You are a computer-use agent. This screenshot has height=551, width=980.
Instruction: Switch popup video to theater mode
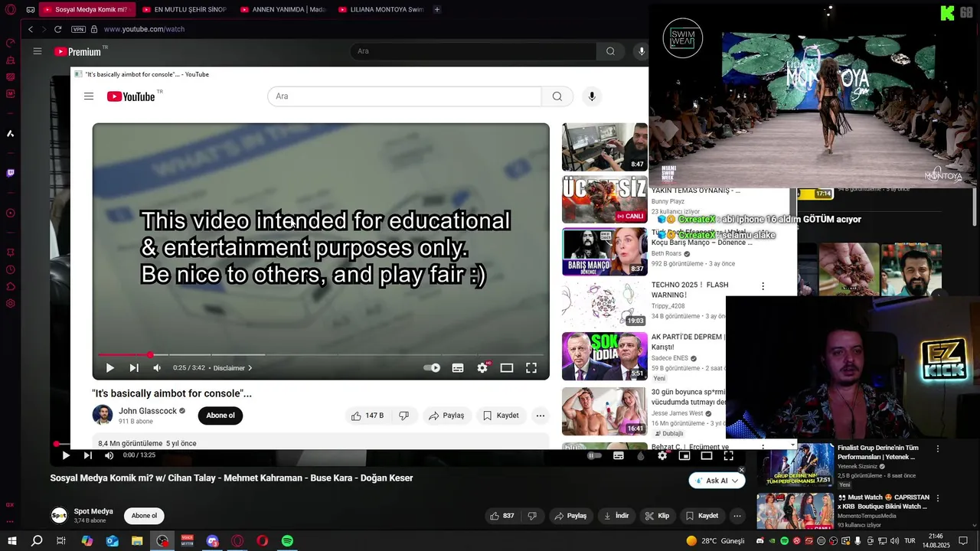point(507,368)
